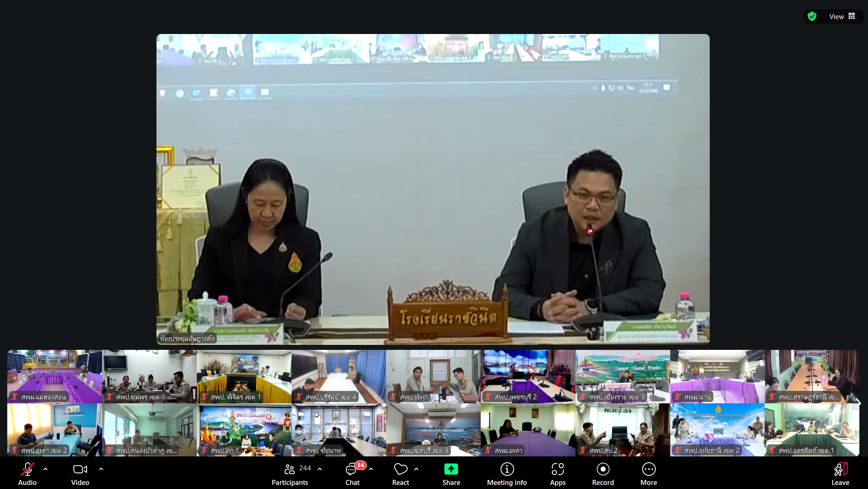Screen dimensions: 868x489
Task: Click the green encryption shield icon
Action: tap(812, 17)
